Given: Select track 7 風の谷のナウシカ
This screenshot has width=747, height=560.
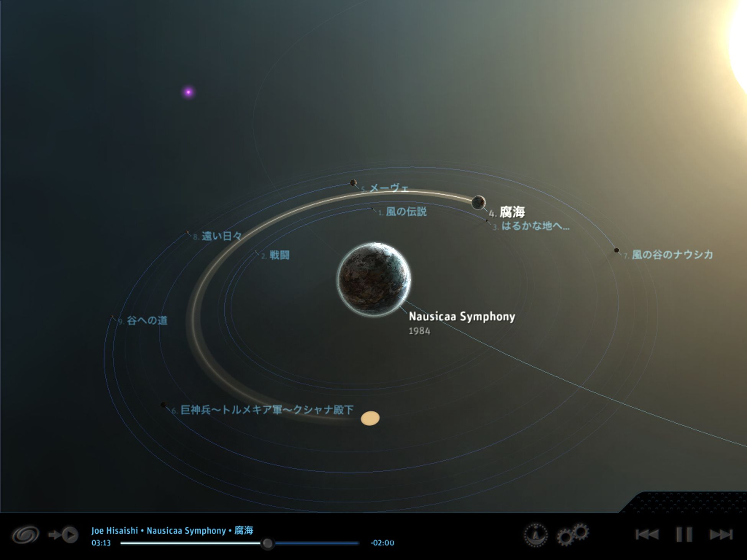Looking at the screenshot, I should 668,255.
